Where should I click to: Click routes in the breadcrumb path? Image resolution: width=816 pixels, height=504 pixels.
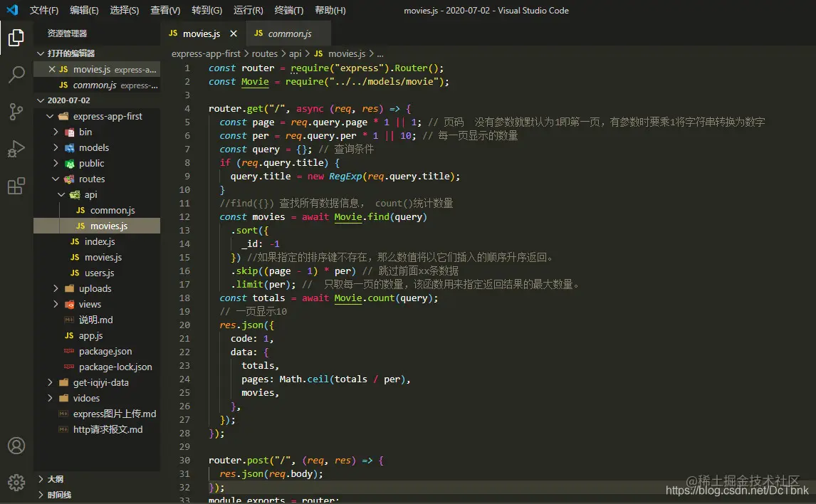pyautogui.click(x=264, y=53)
